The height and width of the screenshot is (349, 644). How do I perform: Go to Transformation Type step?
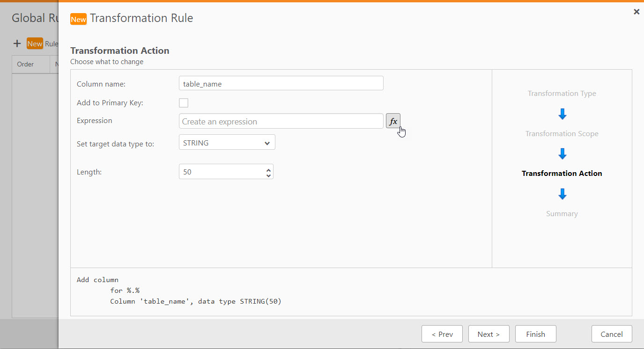click(x=562, y=94)
